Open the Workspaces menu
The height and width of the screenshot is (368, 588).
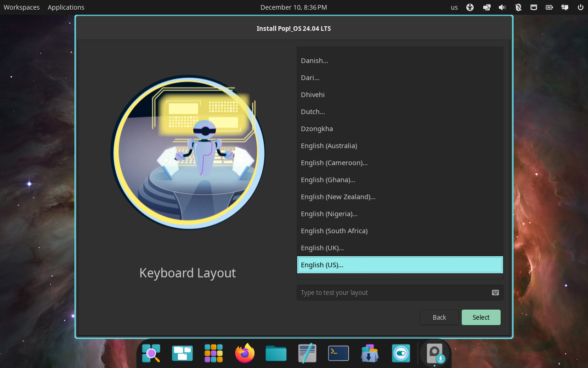pyautogui.click(x=21, y=7)
